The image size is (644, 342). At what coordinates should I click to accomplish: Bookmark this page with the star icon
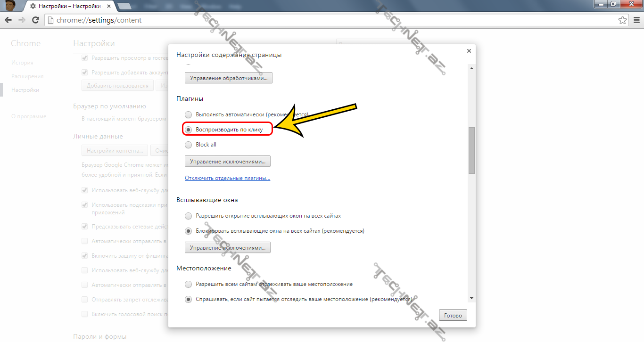[623, 20]
